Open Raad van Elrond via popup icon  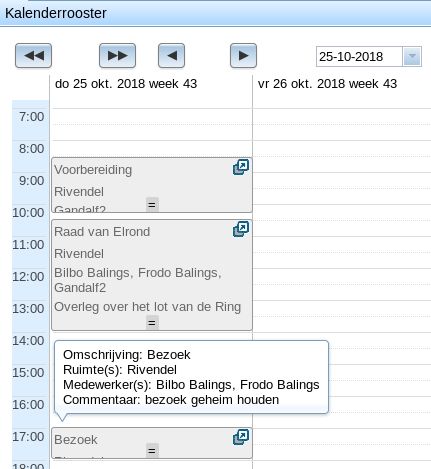[241, 229]
